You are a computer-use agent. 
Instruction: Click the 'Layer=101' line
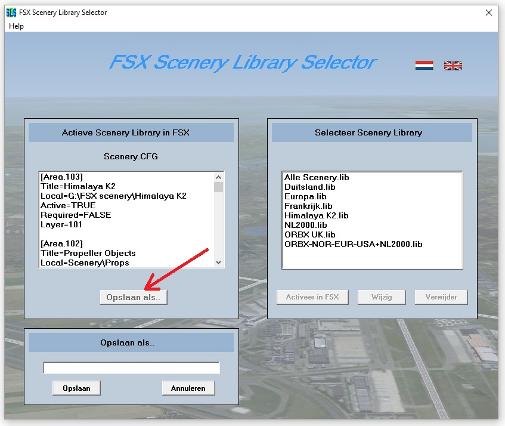(x=61, y=224)
